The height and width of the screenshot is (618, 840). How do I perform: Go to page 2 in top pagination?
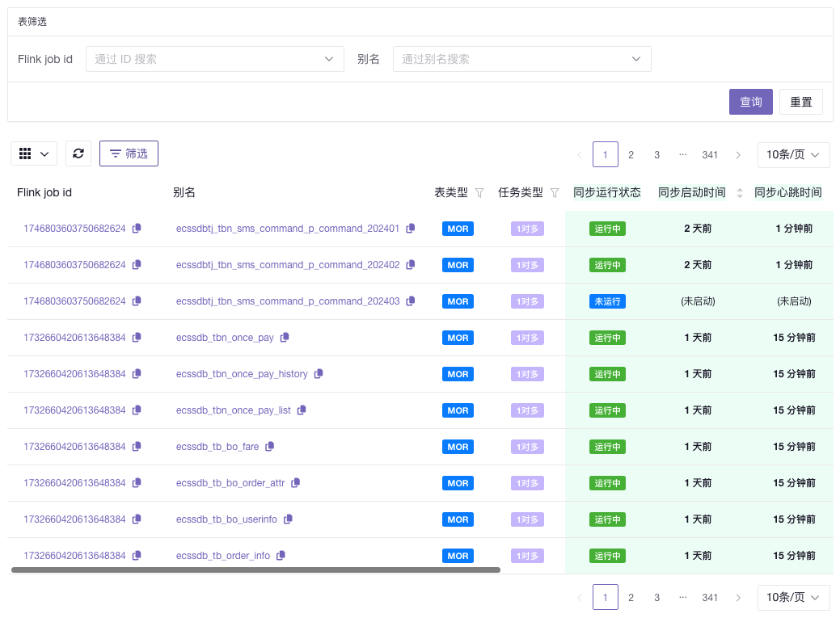pos(631,154)
